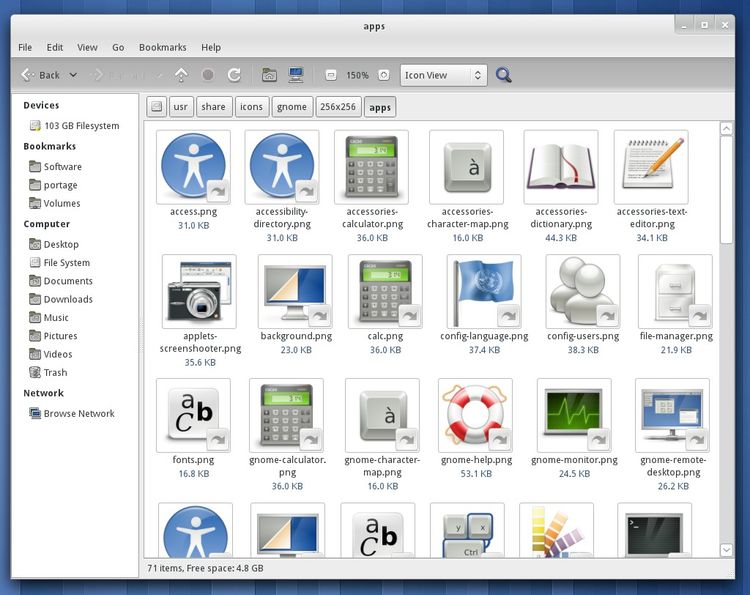Click the Search magnifier icon

point(504,75)
